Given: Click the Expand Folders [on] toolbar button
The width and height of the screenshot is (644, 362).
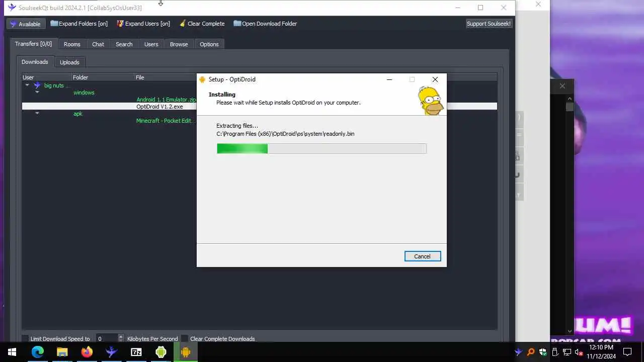Looking at the screenshot, I should pyautogui.click(x=79, y=24).
